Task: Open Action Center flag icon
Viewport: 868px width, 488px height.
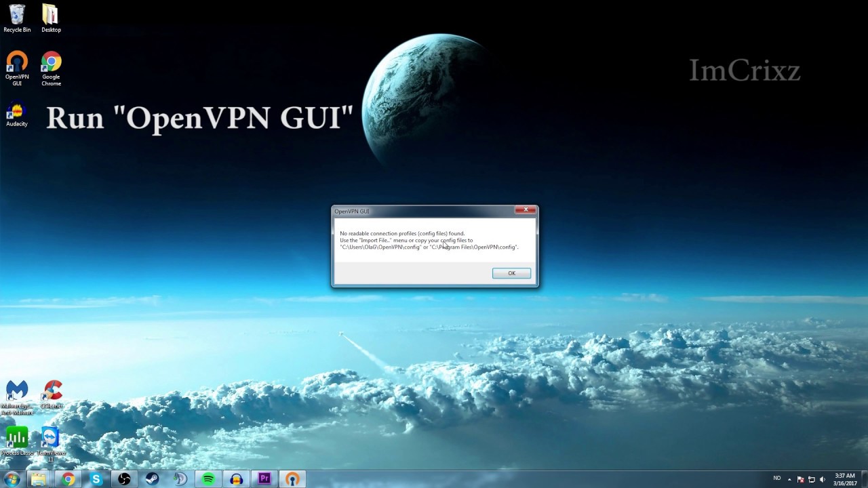Action: click(x=801, y=480)
